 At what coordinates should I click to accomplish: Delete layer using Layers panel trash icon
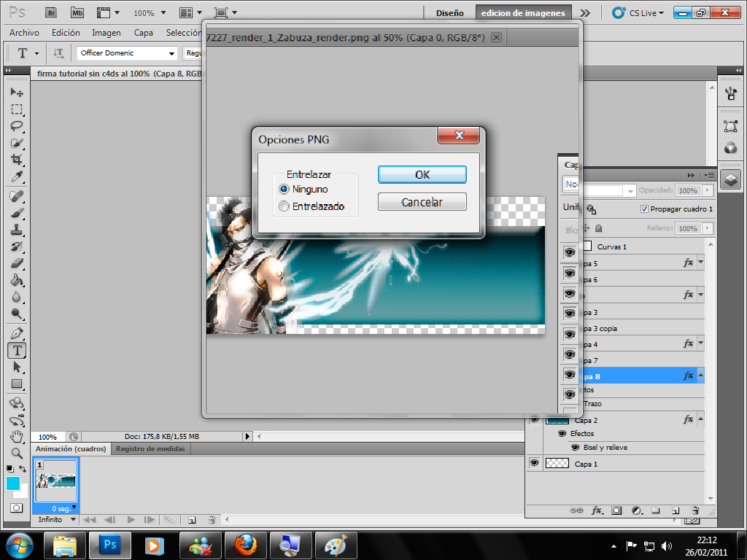695,510
